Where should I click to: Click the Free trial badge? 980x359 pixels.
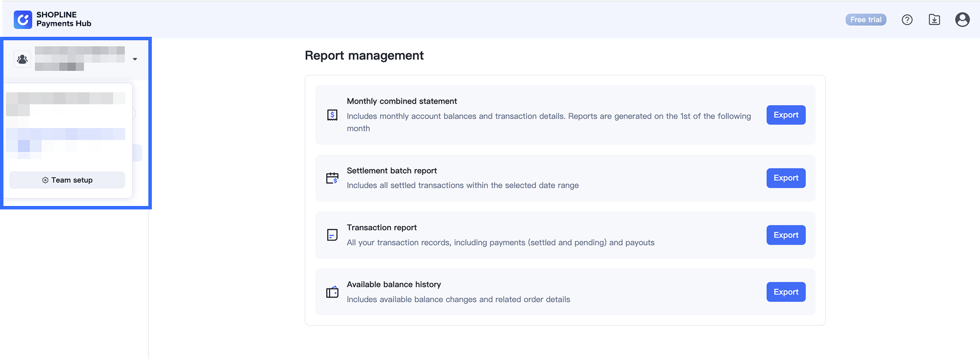click(x=866, y=20)
